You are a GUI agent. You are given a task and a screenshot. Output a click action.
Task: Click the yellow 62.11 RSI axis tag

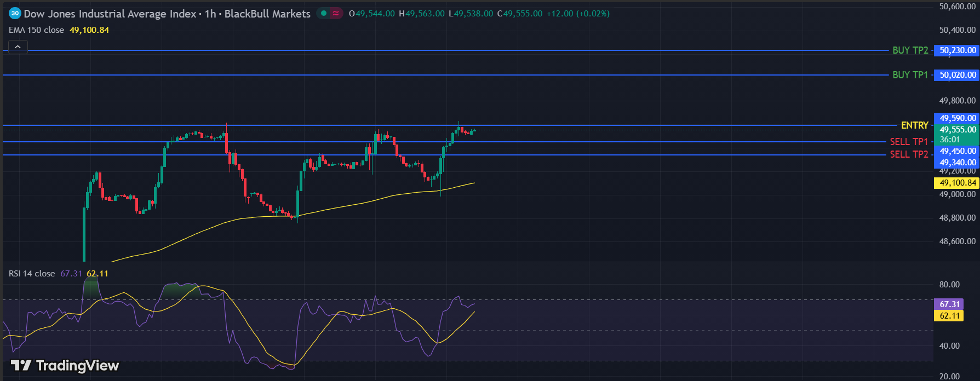click(949, 316)
